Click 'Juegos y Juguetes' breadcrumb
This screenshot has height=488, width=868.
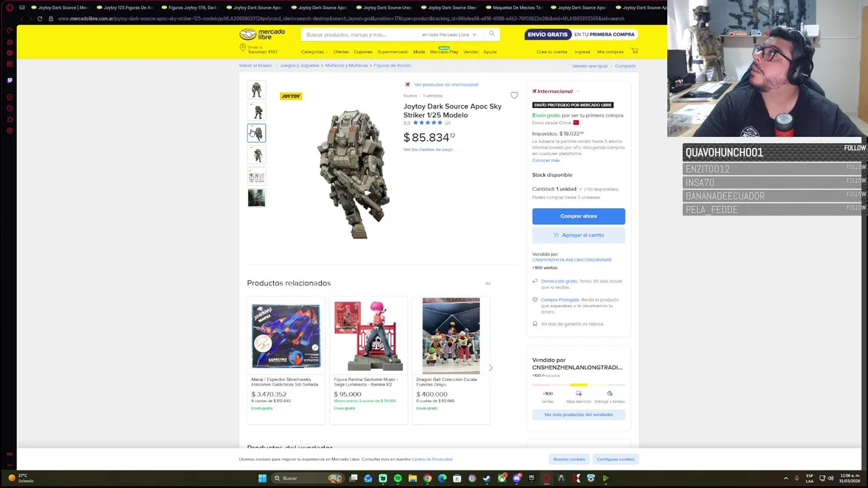[300, 65]
